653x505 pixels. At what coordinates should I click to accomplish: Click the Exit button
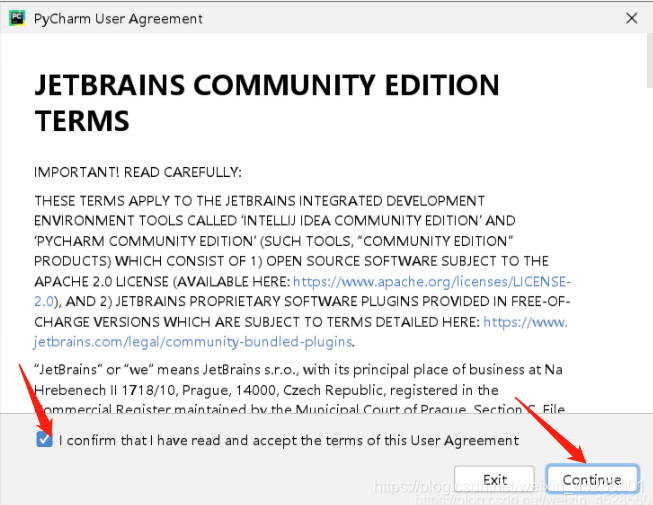494,479
